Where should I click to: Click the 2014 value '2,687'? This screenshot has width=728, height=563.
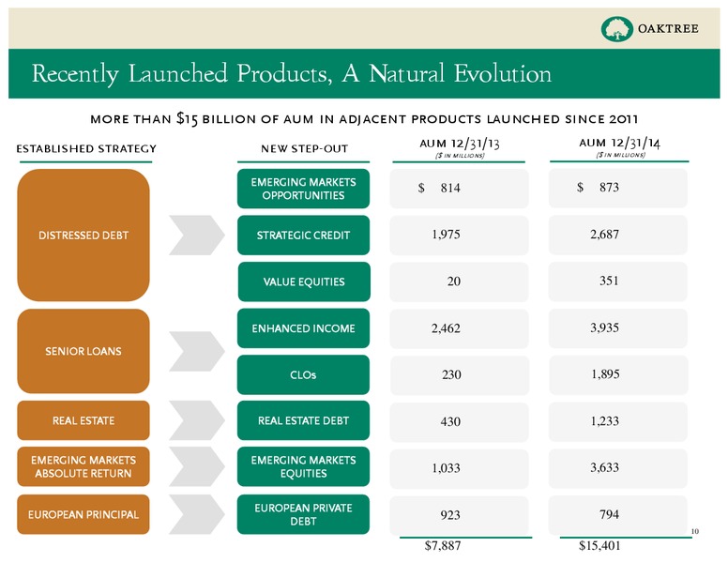pos(604,235)
